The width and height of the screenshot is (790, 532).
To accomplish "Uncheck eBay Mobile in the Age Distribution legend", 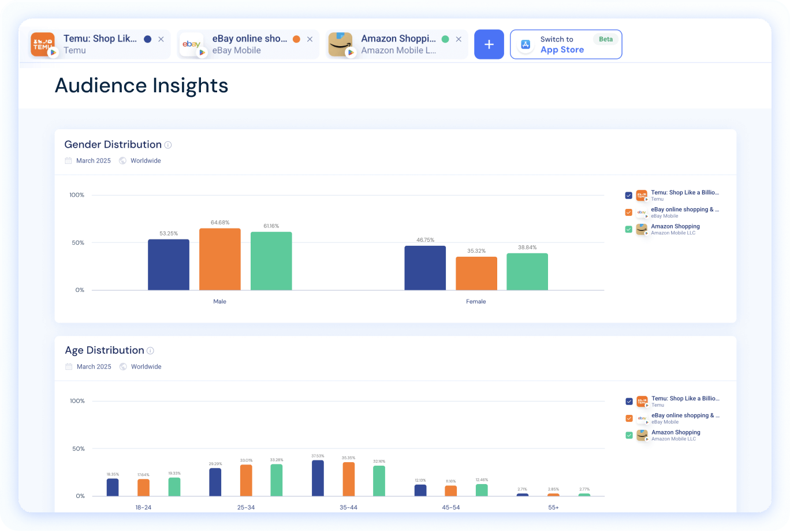I will coord(628,418).
